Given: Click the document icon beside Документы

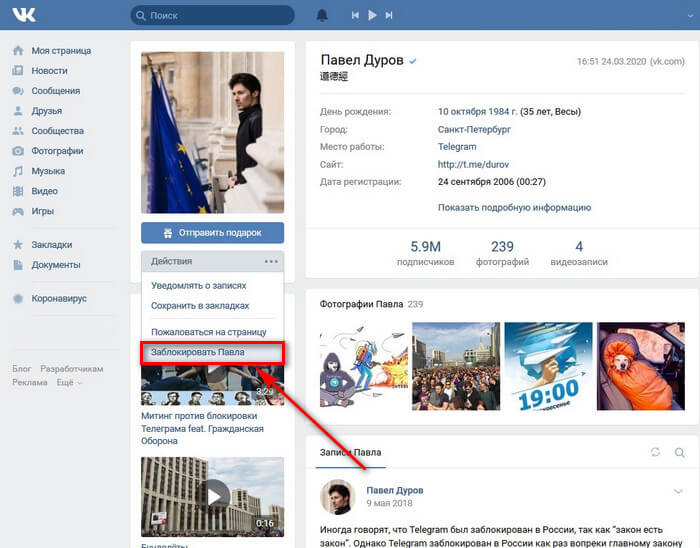Looking at the screenshot, I should click(18, 265).
